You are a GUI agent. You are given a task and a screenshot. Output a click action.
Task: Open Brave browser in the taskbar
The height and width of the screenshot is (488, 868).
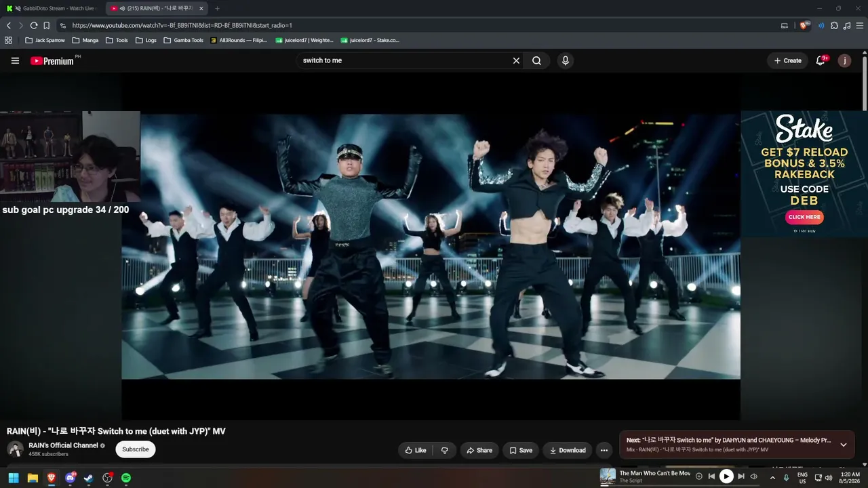tap(51, 478)
